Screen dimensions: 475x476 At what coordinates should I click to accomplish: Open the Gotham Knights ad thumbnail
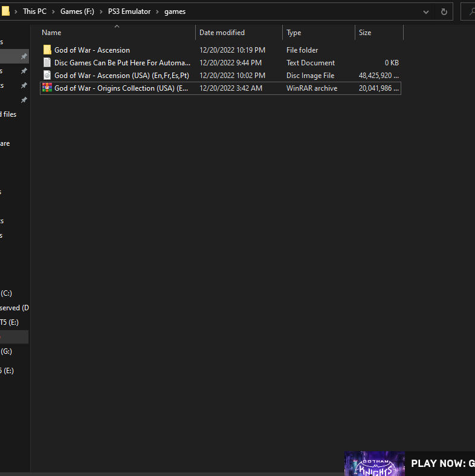coord(375,463)
